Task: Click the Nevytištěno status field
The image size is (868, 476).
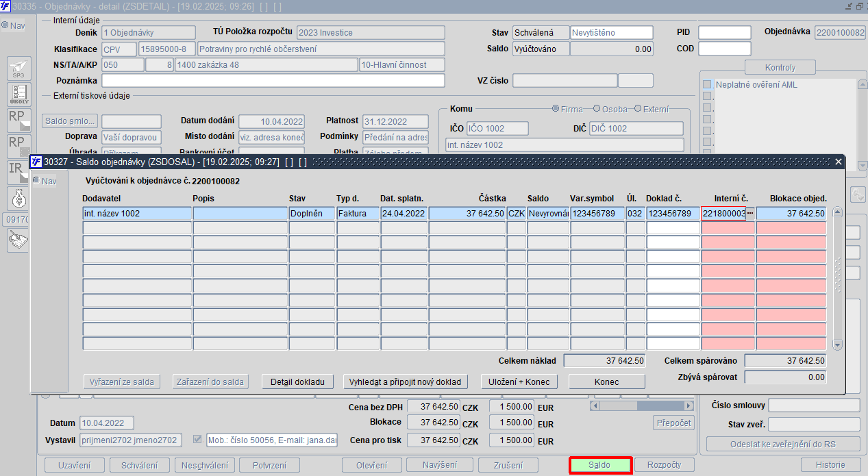Action: (x=612, y=32)
